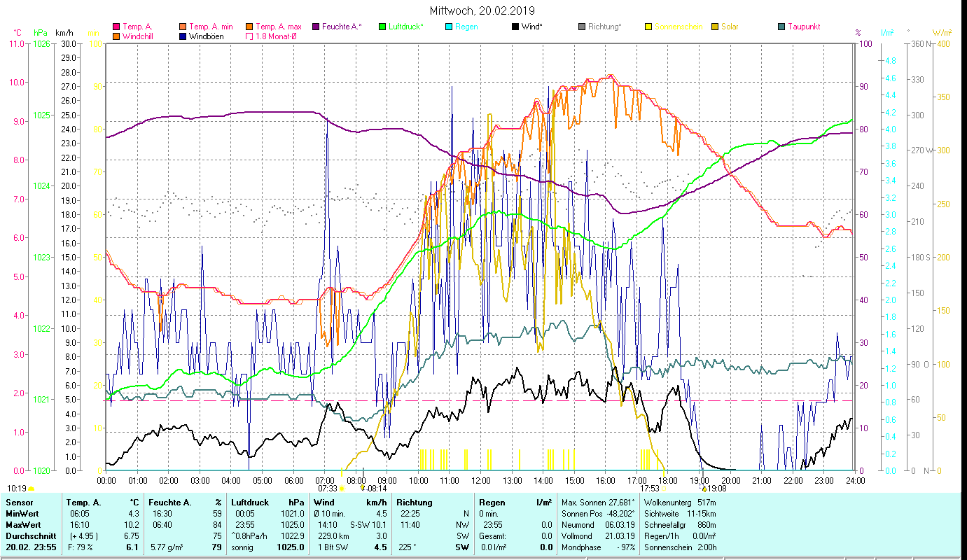
Task: Click the 'Wind*' legend label
Action: coord(531,27)
